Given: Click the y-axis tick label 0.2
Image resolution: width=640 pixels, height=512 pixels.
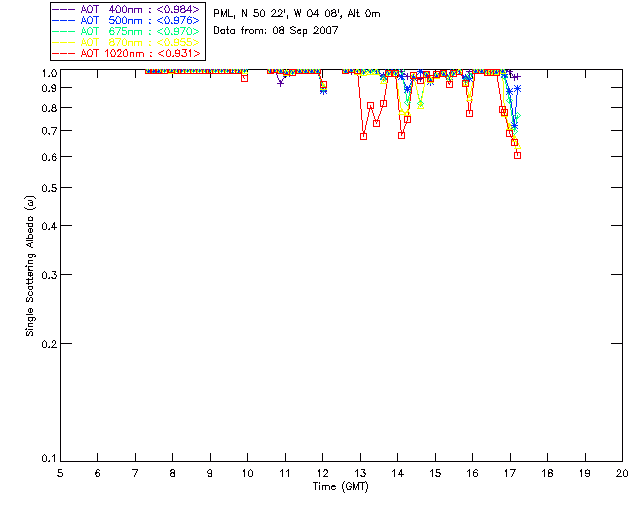Looking at the screenshot, I should click(x=49, y=344).
